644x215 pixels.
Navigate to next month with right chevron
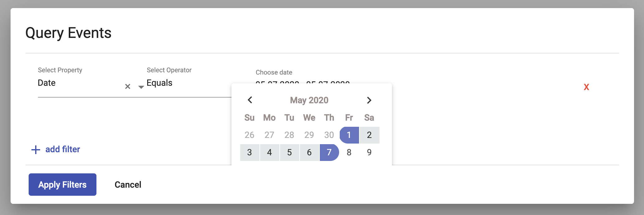pos(369,100)
